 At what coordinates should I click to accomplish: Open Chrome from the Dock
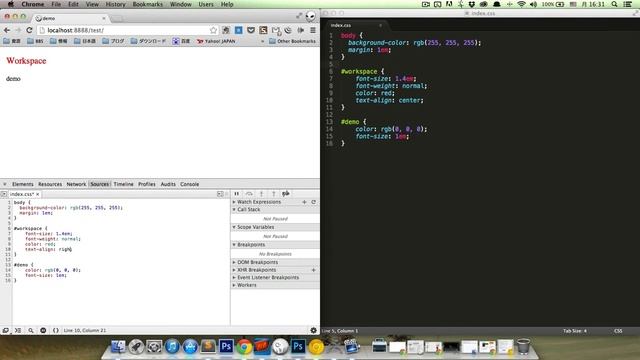coord(244,347)
